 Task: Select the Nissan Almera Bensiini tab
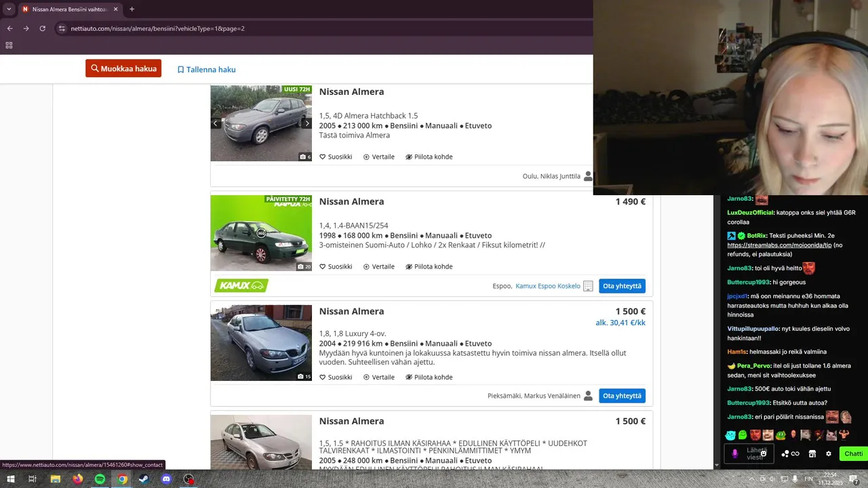pyautogui.click(x=70, y=9)
